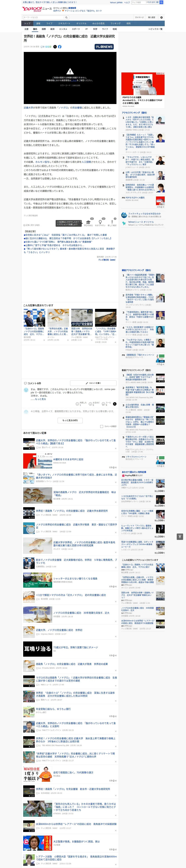Click the keyword search magnifier icon
Image resolution: width=186 pixels, height=868 pixels.
[x=66, y=17]
